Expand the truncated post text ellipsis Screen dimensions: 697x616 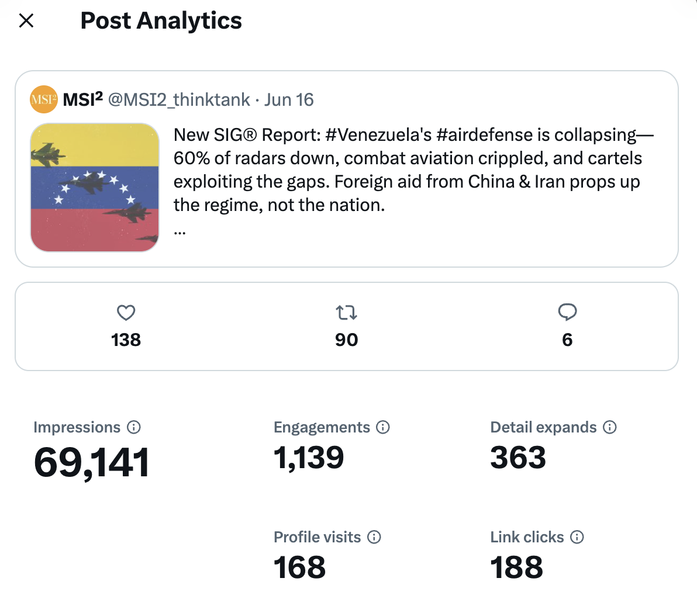pyautogui.click(x=180, y=231)
